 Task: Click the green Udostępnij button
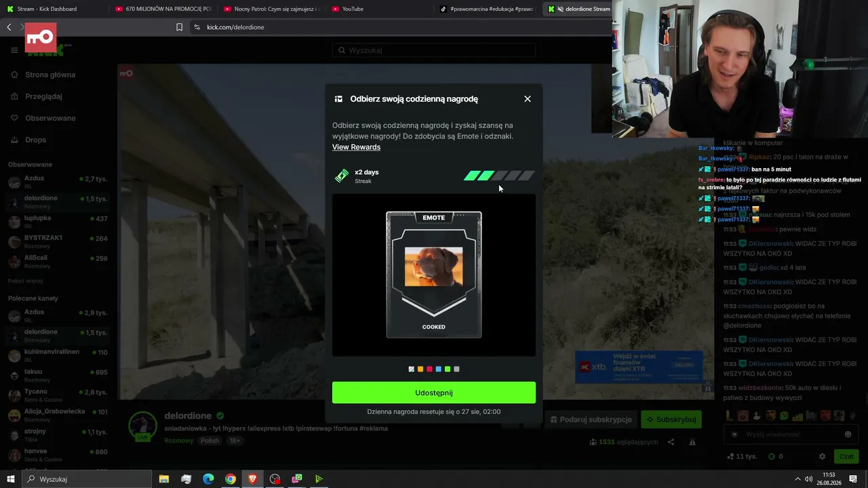tap(434, 392)
